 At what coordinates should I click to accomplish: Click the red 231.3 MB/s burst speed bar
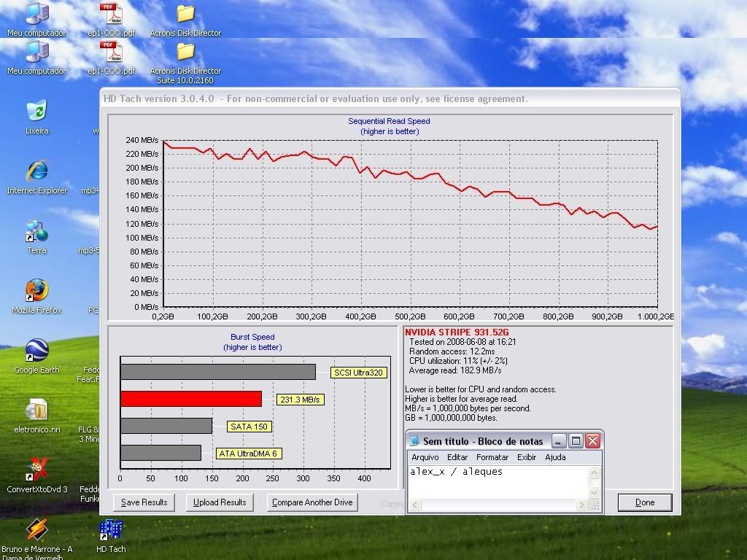pos(190,399)
